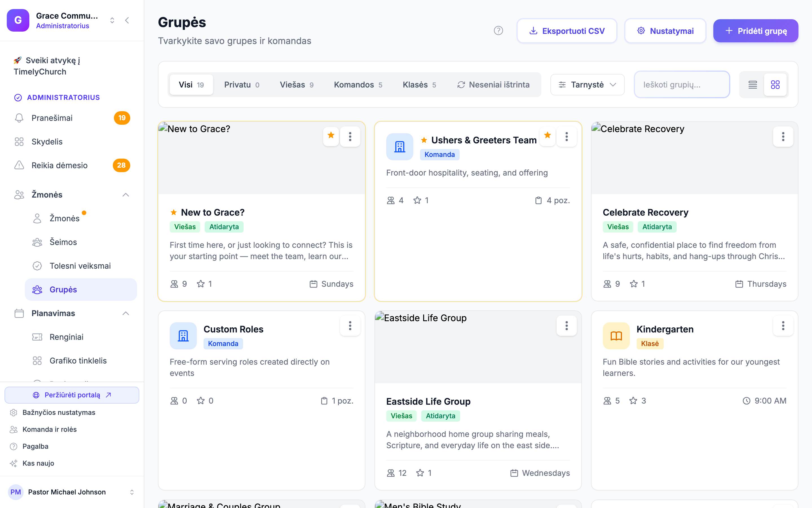Open more options for Ushers & Greeters Team
The image size is (812, 508).
(x=566, y=136)
